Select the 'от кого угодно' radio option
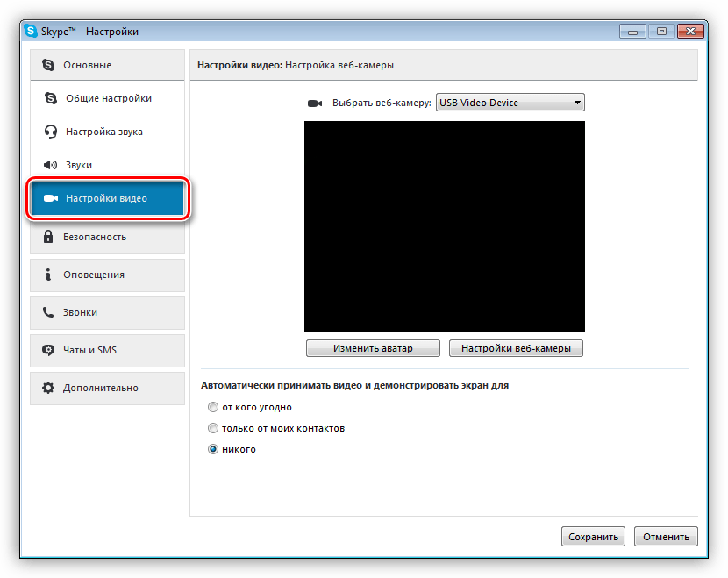This screenshot has width=728, height=578. (212, 407)
